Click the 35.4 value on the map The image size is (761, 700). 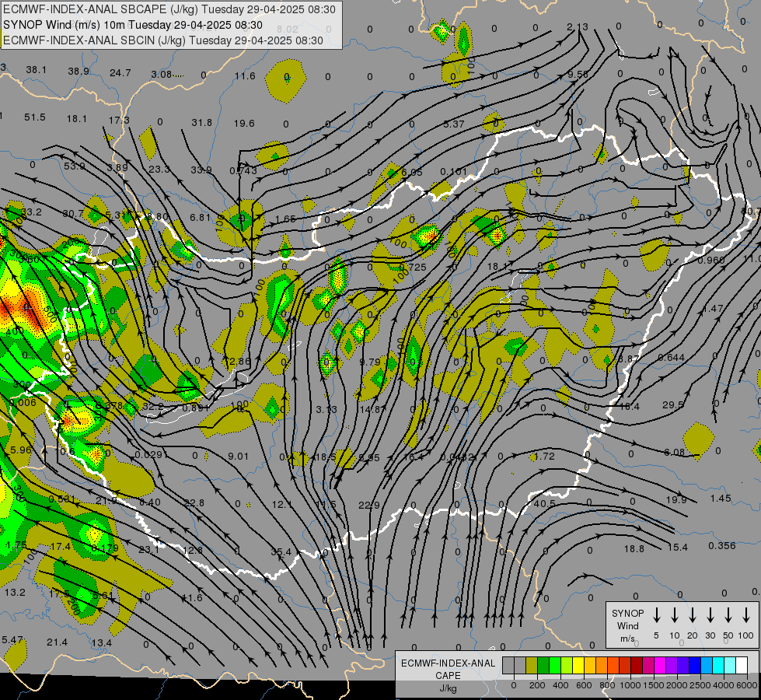coord(281,552)
